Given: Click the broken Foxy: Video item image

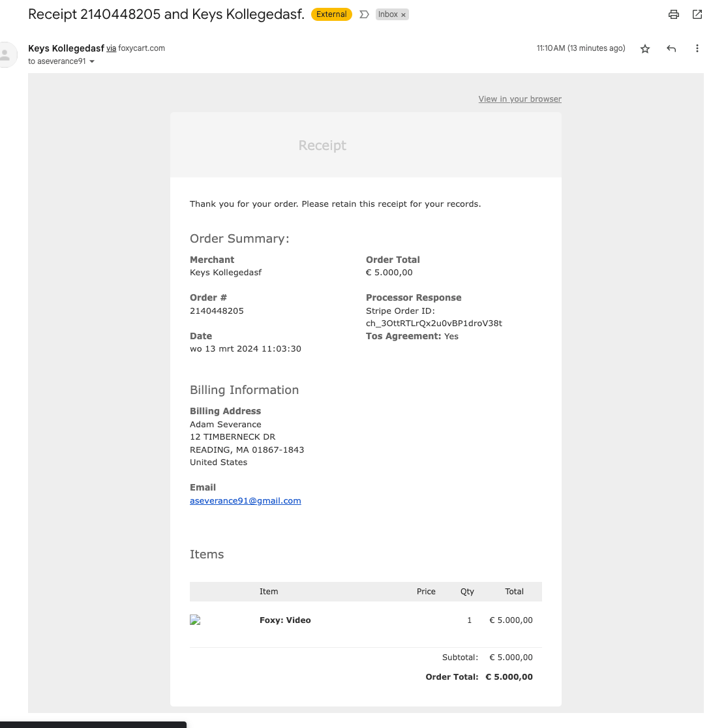Looking at the screenshot, I should tap(195, 620).
